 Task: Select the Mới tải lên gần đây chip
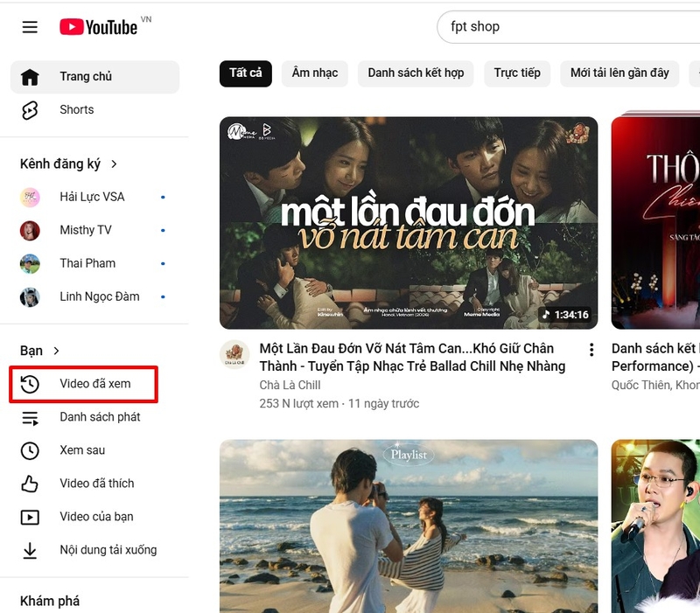[619, 73]
